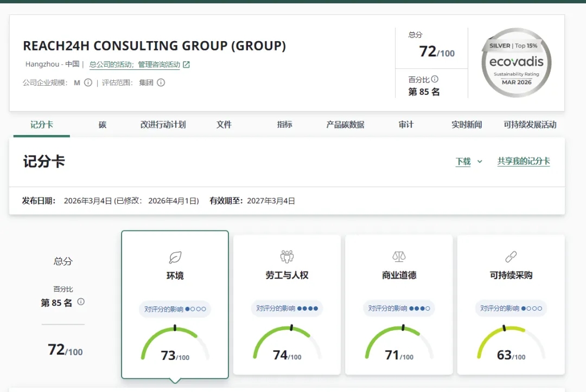Click 对评分的影响 badge on 环境 card
The width and height of the screenshot is (586, 392).
(x=175, y=309)
